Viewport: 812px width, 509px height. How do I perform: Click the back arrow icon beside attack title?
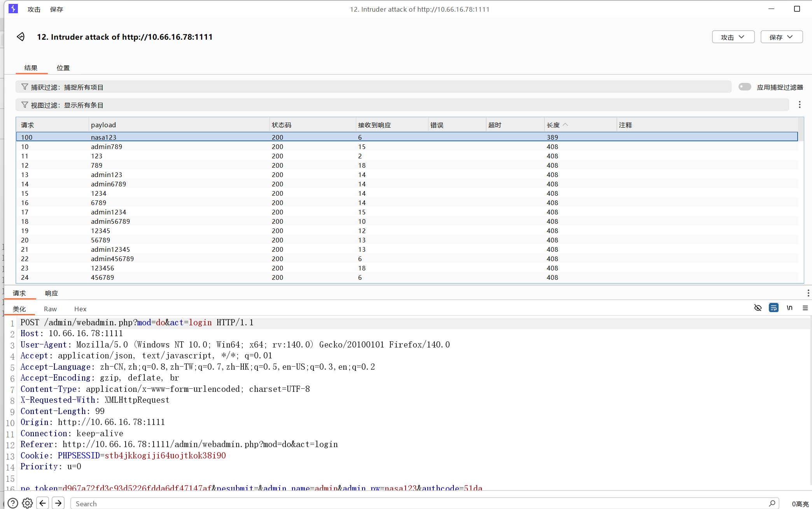coord(21,37)
